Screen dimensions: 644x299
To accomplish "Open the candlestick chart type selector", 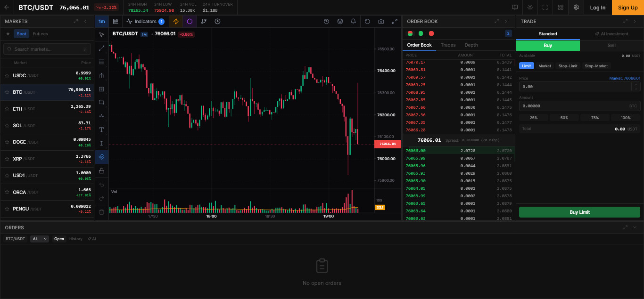I will click(116, 21).
